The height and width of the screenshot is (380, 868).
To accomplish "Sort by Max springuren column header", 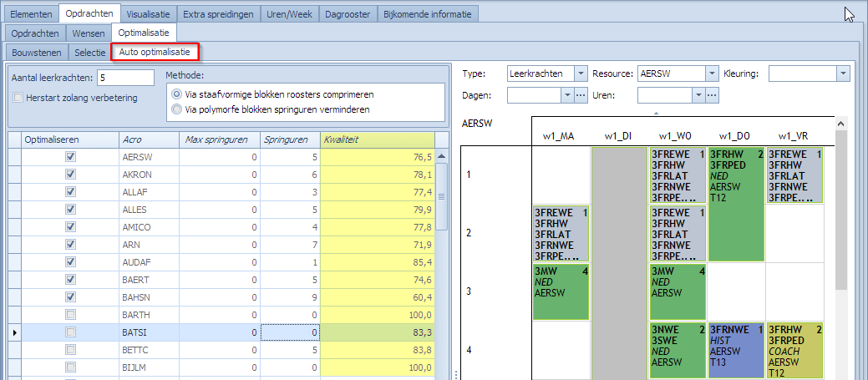I will [219, 140].
